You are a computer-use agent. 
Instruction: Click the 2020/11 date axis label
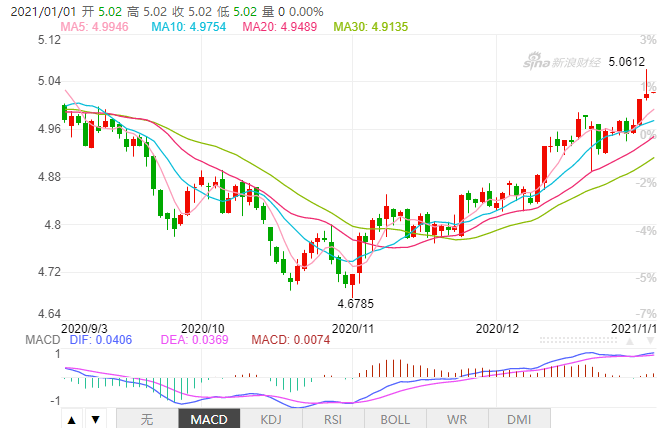[x=352, y=328]
